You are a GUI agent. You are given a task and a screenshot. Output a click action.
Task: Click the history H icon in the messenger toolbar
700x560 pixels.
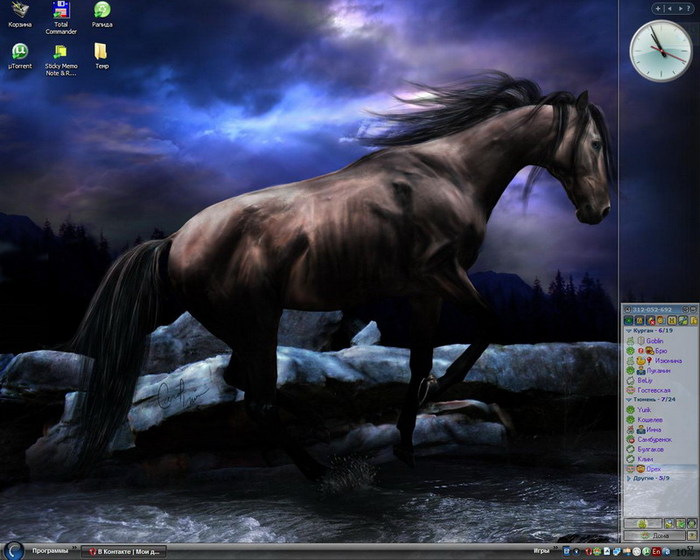(x=672, y=320)
